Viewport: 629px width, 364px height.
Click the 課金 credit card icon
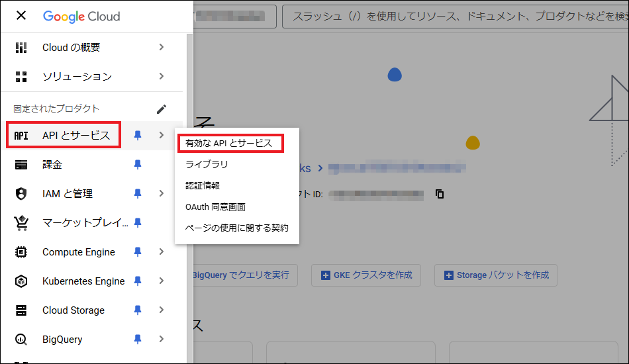click(x=21, y=165)
